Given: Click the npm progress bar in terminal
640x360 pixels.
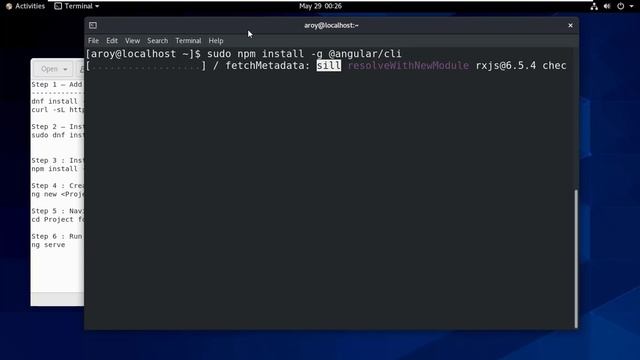Looking at the screenshot, I should 146,66.
